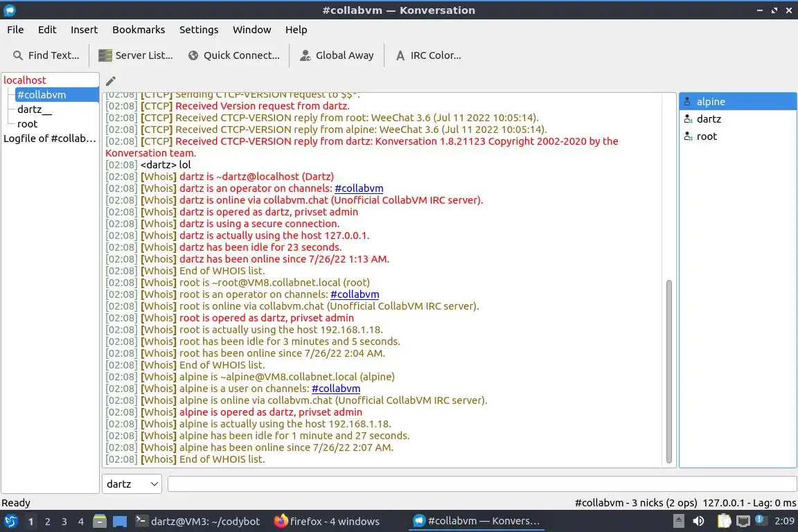
Task: Open the Window menu
Action: (x=251, y=30)
